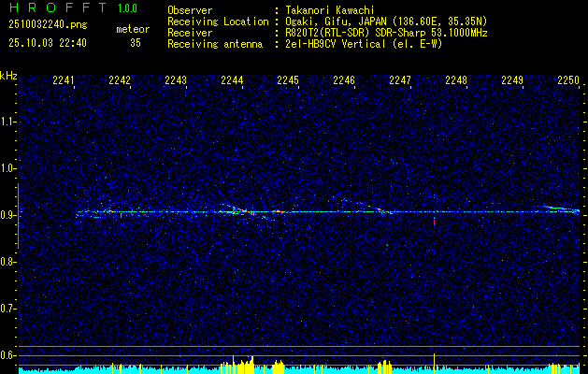Viewport: 588px width, 374px height.
Task: Click time marker 2247
Action: [400, 79]
